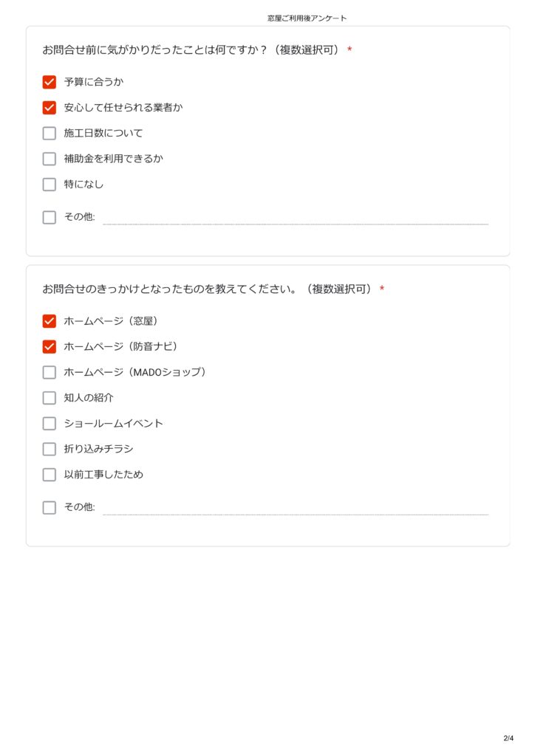Viewport: 535px width, 756px height.
Task: Check the 折り込みチラシ option
Action: click(x=50, y=449)
